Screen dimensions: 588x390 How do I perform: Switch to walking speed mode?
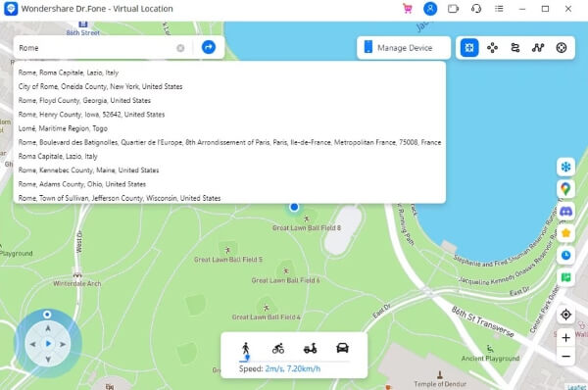point(246,349)
